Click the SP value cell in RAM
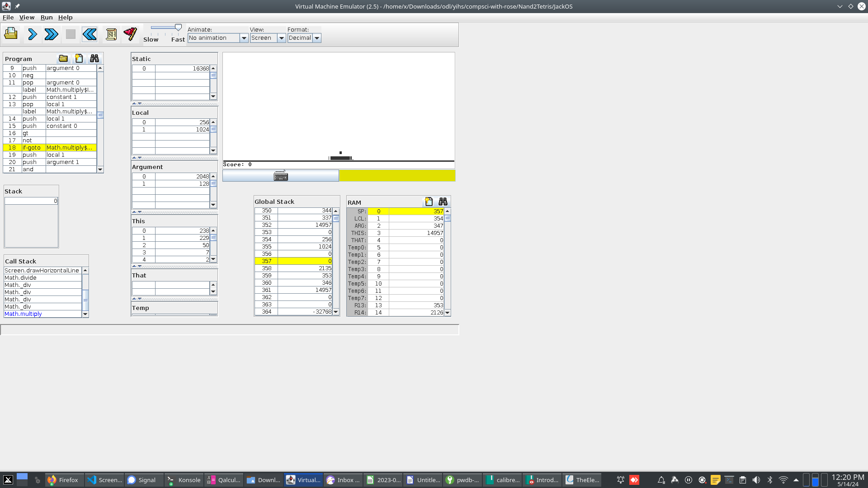868x488 pixels. [416, 211]
